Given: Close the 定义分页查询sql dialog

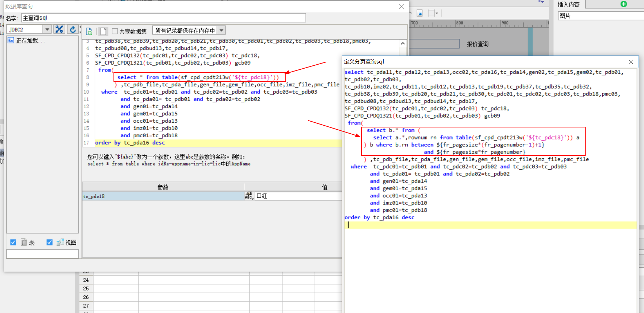Looking at the screenshot, I should pos(631,62).
